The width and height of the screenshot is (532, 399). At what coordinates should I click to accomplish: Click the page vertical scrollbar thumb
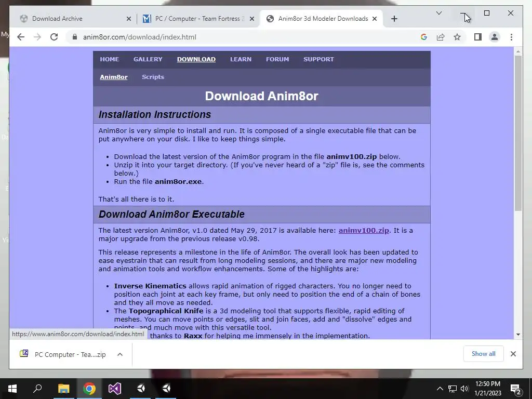click(x=518, y=133)
